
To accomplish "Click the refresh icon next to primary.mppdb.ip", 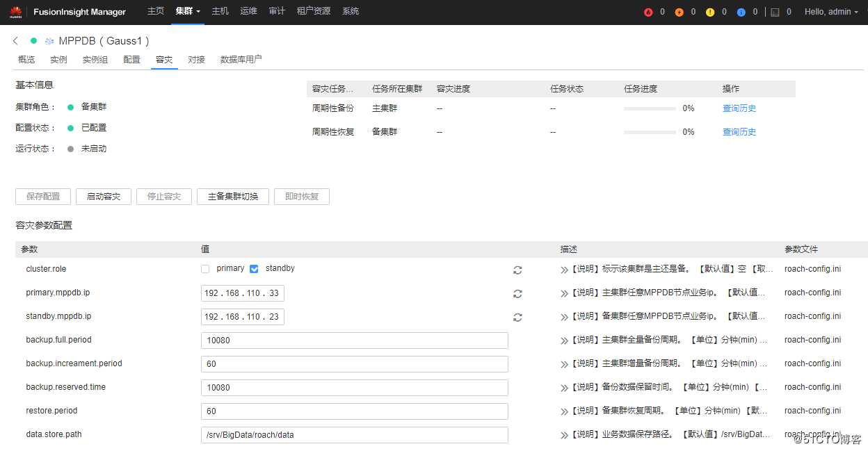I will click(x=517, y=293).
